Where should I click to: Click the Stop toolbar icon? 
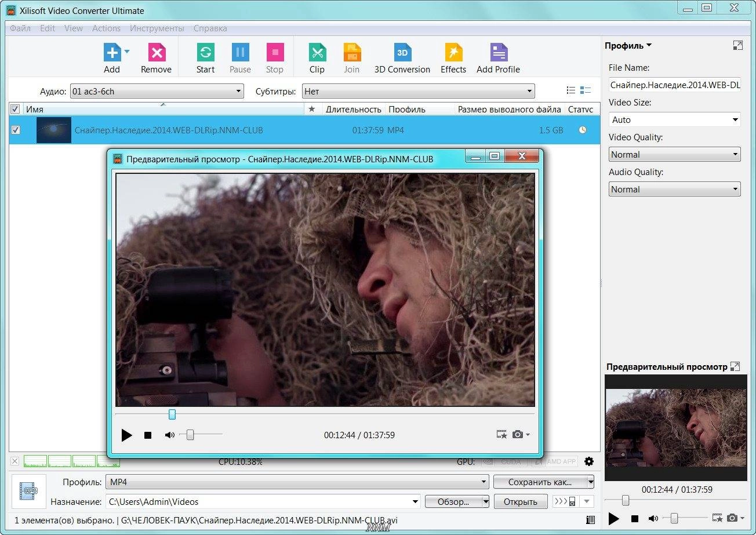tap(275, 53)
